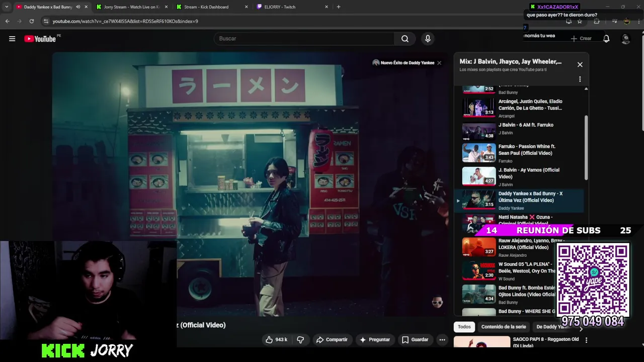View site information icon in address bar
Image resolution: width=644 pixels, height=362 pixels.
tap(46, 21)
